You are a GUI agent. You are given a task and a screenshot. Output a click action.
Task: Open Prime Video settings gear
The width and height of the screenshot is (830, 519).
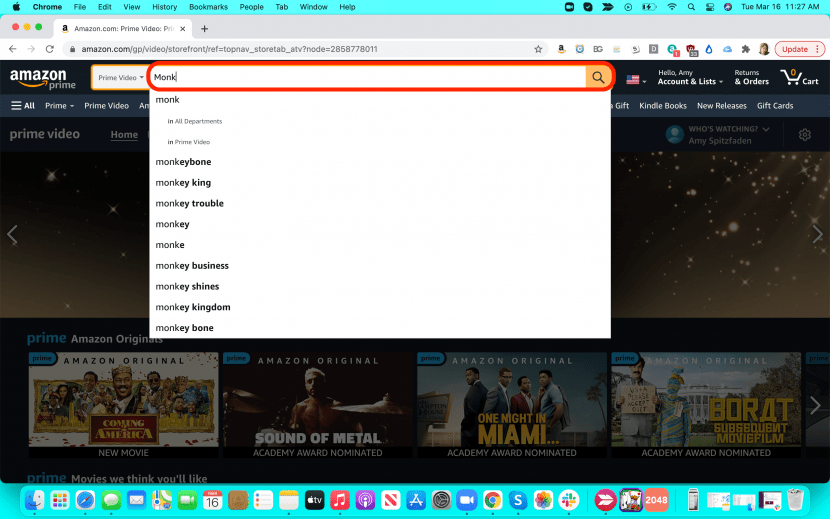pos(805,135)
